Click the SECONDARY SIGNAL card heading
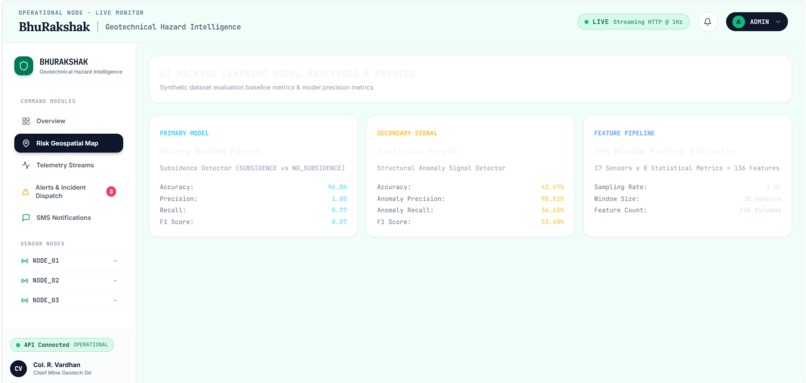The height and width of the screenshot is (383, 806). pyautogui.click(x=407, y=133)
